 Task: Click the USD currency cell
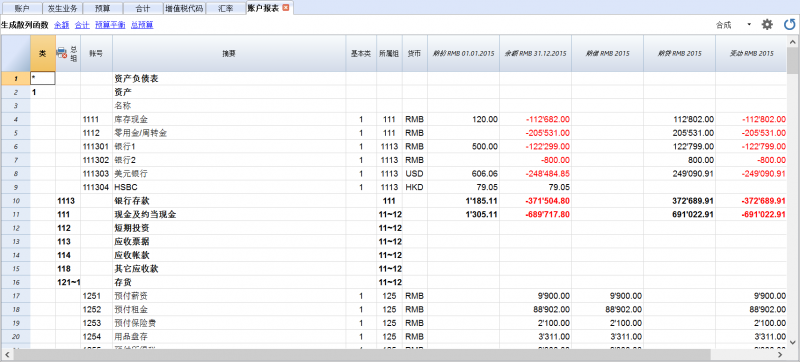point(414,174)
